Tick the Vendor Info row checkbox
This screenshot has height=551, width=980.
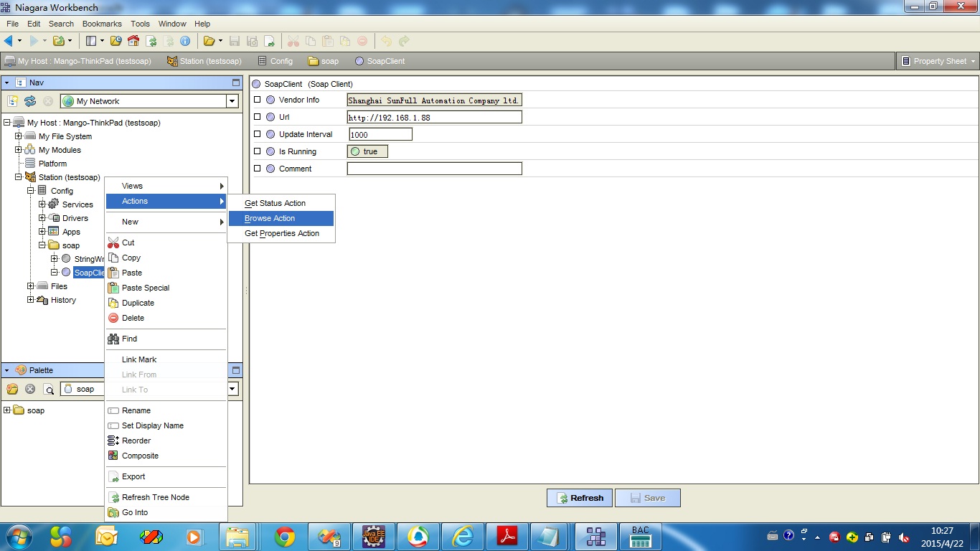coord(258,100)
